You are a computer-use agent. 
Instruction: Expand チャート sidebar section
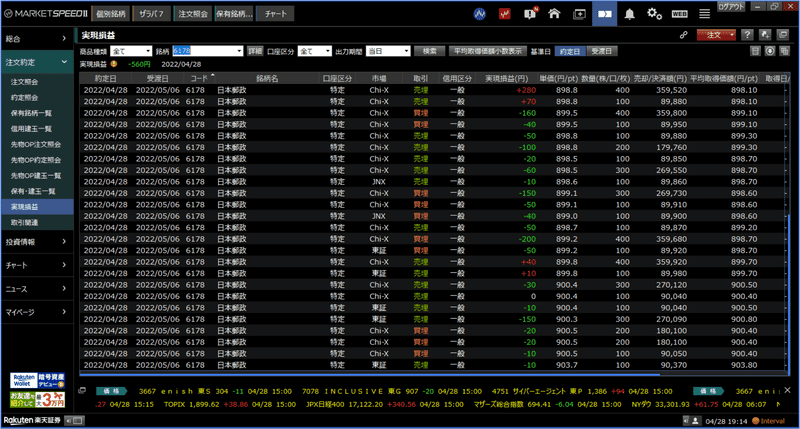pyautogui.click(x=37, y=265)
